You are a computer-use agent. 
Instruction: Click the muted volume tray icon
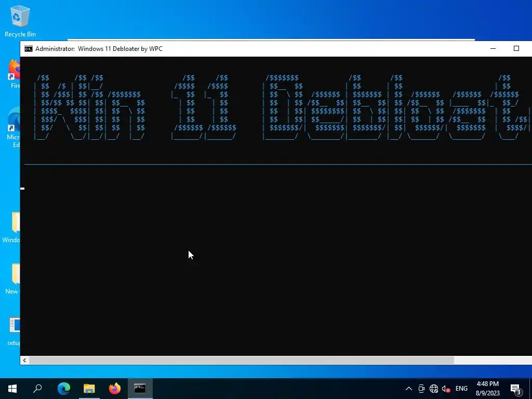[x=446, y=389]
